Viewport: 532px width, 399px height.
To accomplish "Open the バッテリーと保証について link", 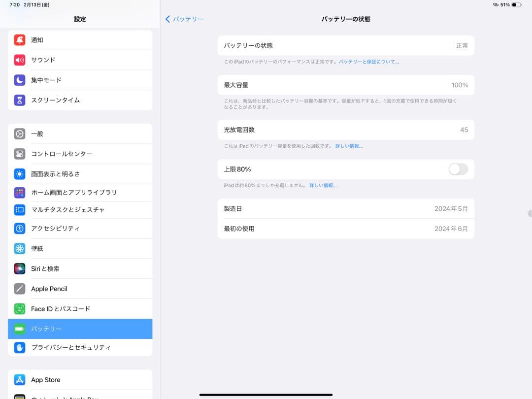I will [x=369, y=61].
